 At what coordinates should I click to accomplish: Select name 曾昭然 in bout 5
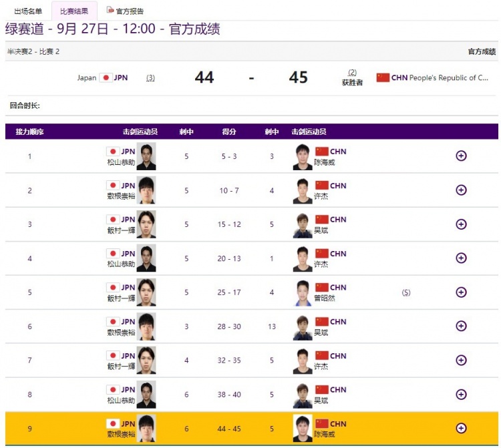pyautogui.click(x=324, y=298)
